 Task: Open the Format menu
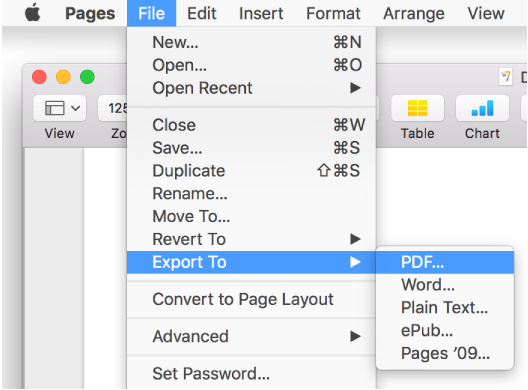click(x=333, y=13)
